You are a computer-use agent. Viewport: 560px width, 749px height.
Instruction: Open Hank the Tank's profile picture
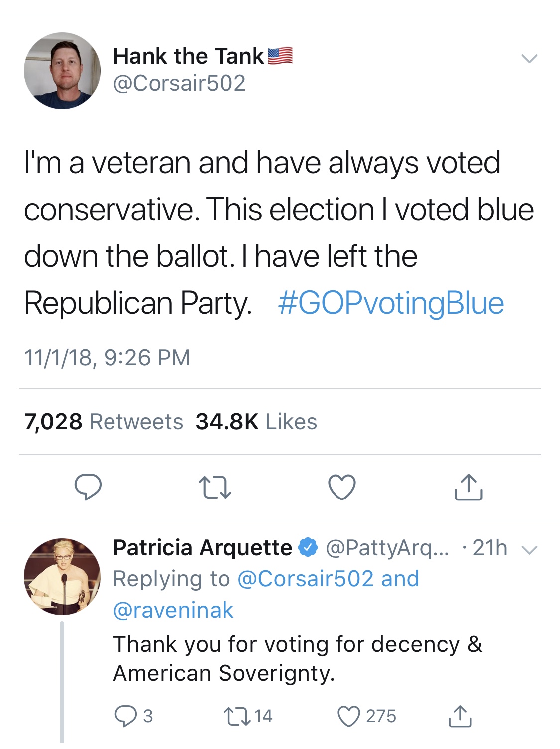[62, 71]
